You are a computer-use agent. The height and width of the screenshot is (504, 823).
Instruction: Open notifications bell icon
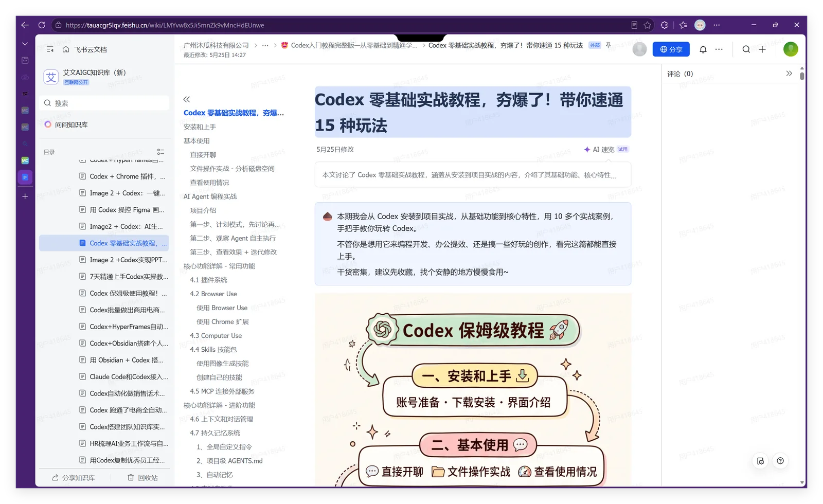pos(703,49)
